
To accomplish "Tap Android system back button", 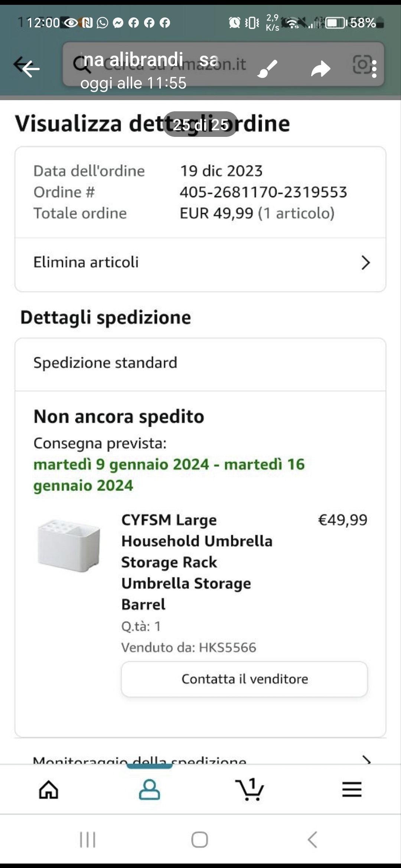I will click(x=313, y=839).
